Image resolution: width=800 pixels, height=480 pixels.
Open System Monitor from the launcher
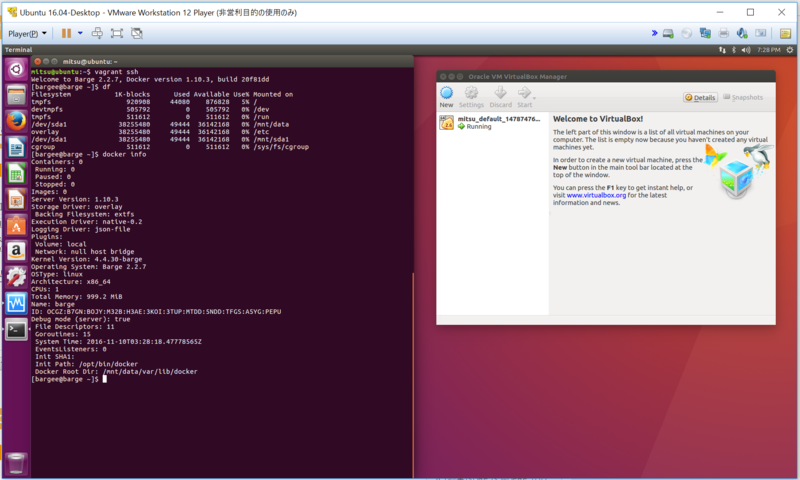point(16,304)
